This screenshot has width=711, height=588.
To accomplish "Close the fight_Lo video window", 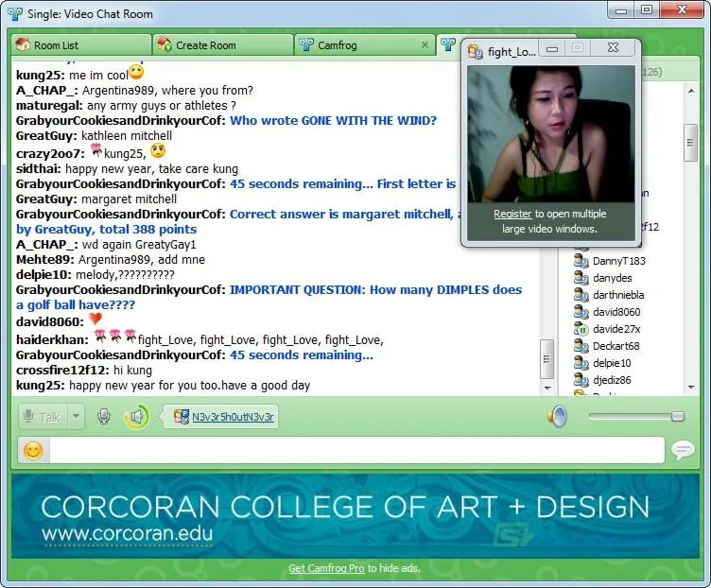I will point(613,48).
